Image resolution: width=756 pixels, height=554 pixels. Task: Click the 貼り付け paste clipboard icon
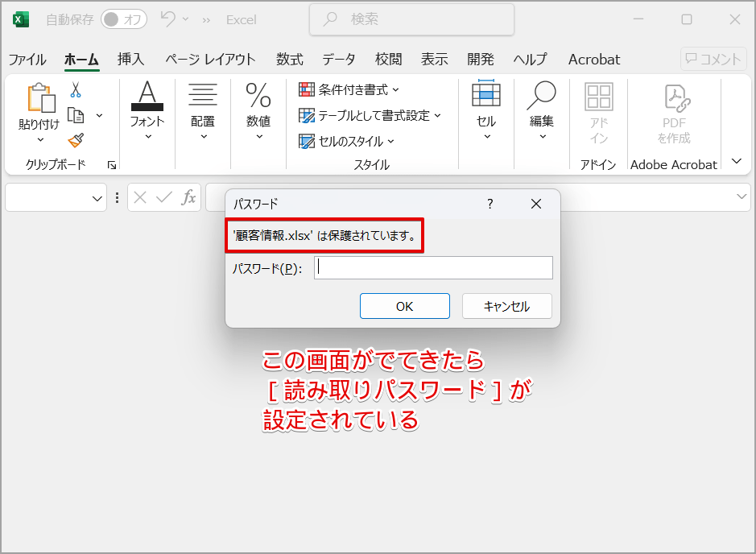(40, 98)
